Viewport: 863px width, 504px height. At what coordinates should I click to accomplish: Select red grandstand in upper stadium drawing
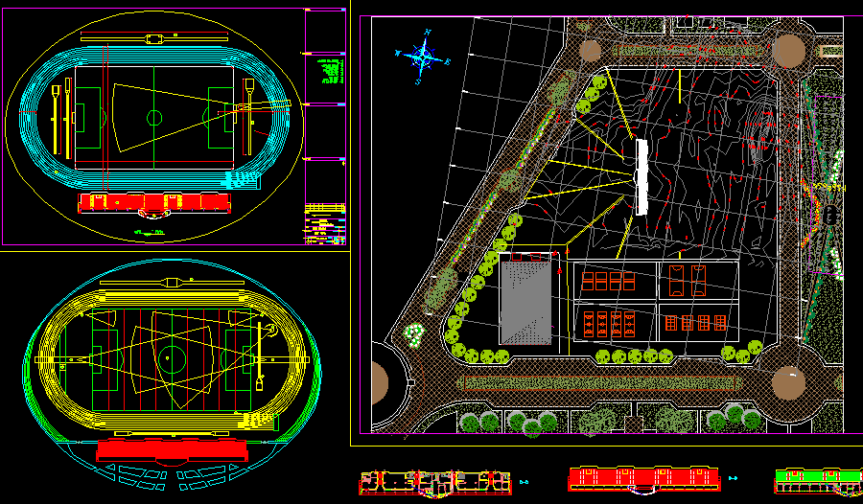(154, 202)
